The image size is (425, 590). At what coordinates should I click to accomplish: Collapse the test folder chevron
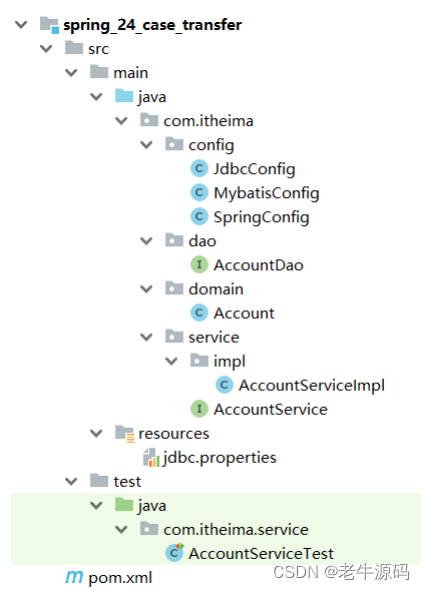point(71,481)
